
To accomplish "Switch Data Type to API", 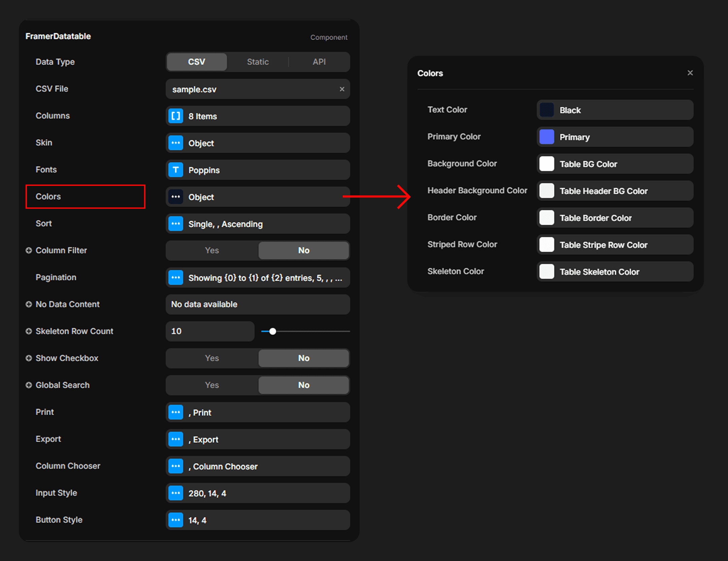I will tap(319, 62).
